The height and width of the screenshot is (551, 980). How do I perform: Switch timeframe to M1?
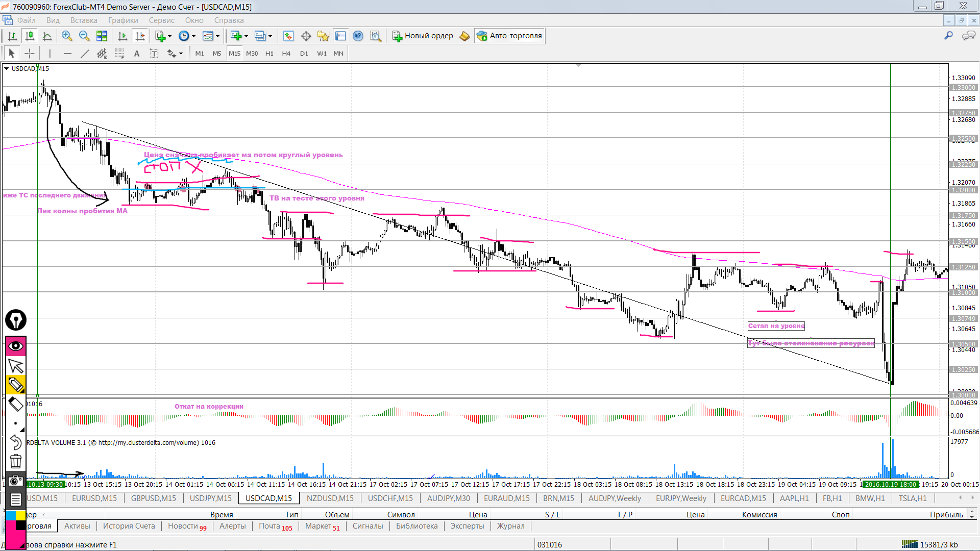coord(200,53)
